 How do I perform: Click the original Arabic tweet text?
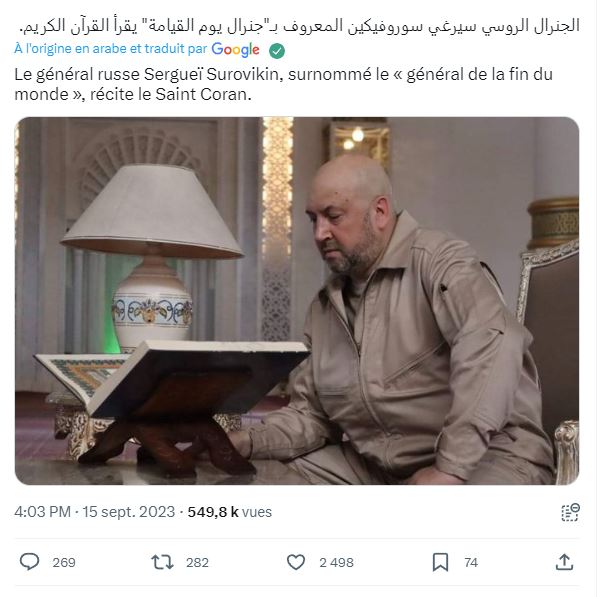coord(300,26)
